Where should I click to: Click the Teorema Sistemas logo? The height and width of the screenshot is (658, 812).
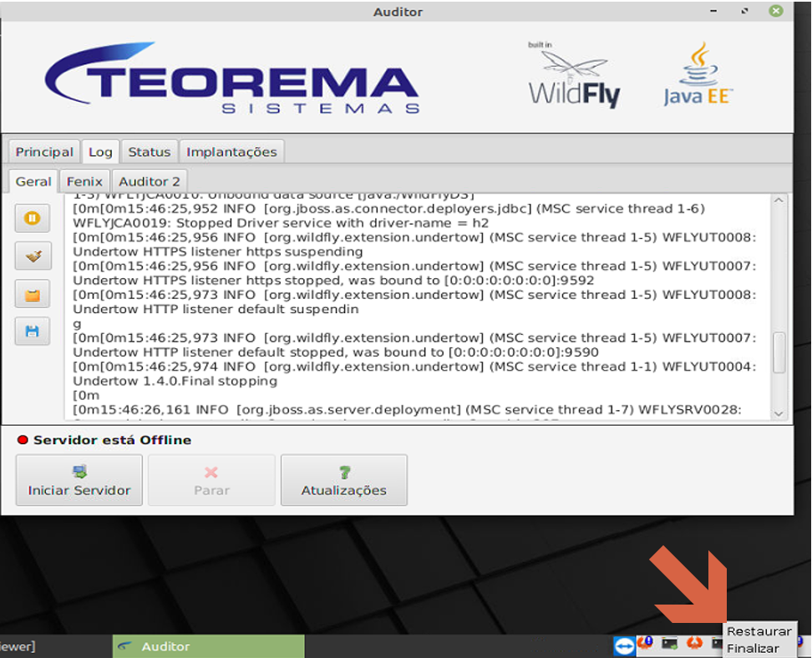pyautogui.click(x=232, y=78)
